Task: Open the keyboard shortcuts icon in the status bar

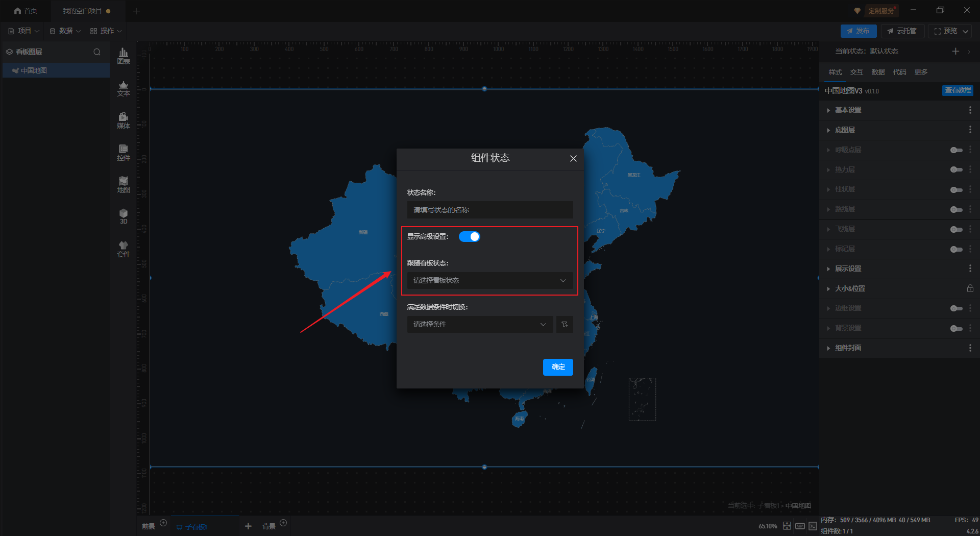Action: [x=800, y=526]
